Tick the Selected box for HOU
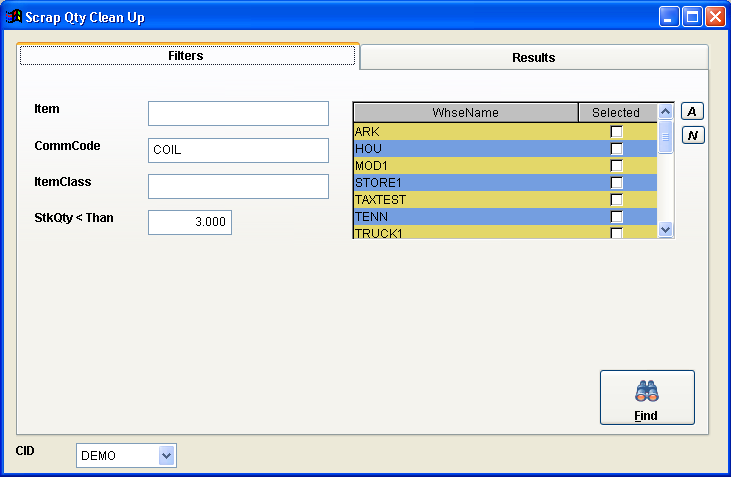This screenshot has width=731, height=477. (x=616, y=149)
